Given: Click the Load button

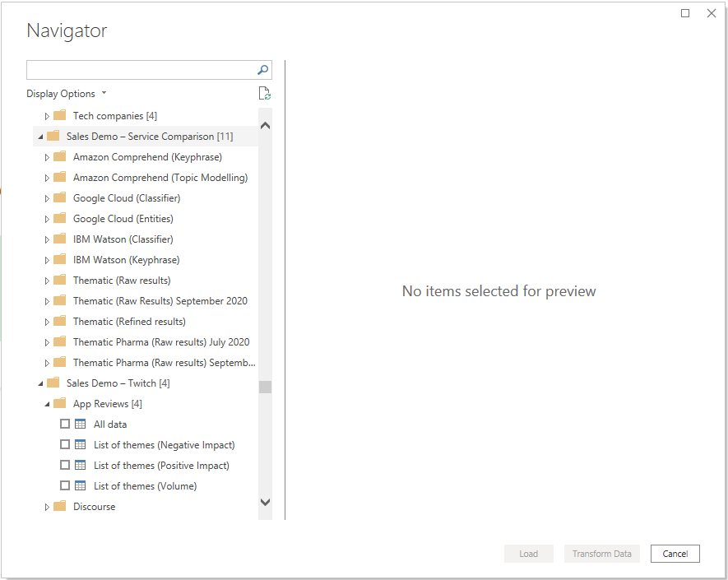Looking at the screenshot, I should (528, 554).
